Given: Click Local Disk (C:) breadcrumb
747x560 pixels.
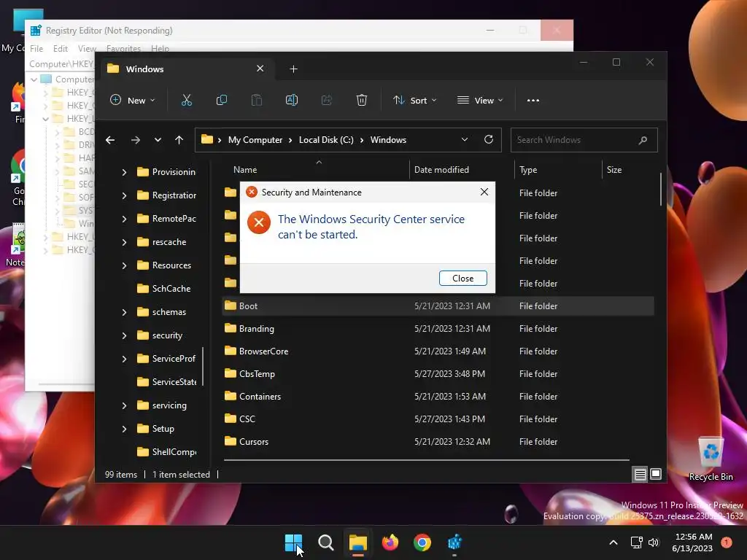Looking at the screenshot, I should [x=326, y=140].
